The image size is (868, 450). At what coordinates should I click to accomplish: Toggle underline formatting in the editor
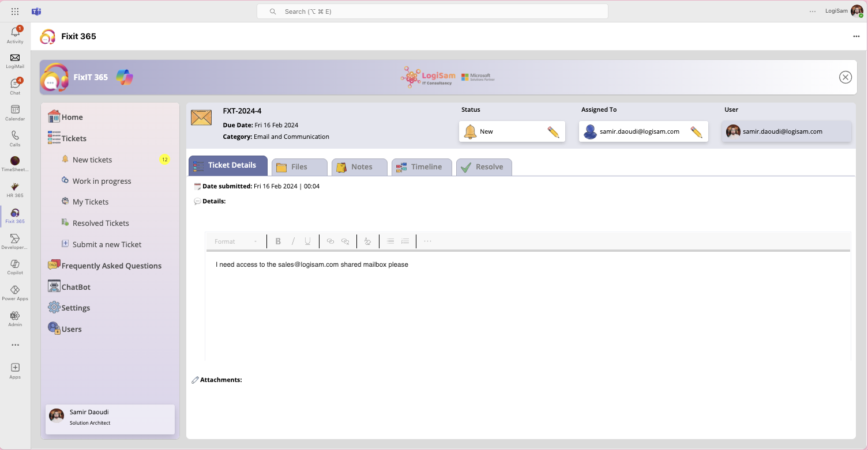(x=308, y=241)
